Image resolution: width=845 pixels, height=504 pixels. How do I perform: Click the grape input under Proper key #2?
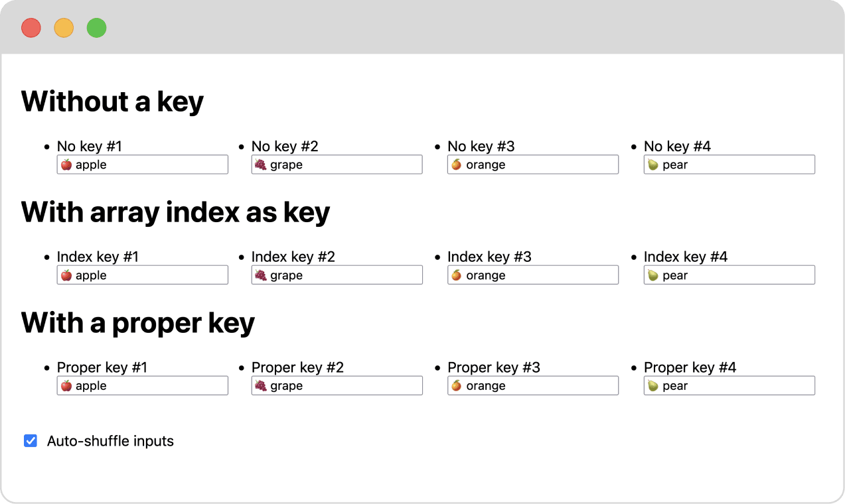337,386
